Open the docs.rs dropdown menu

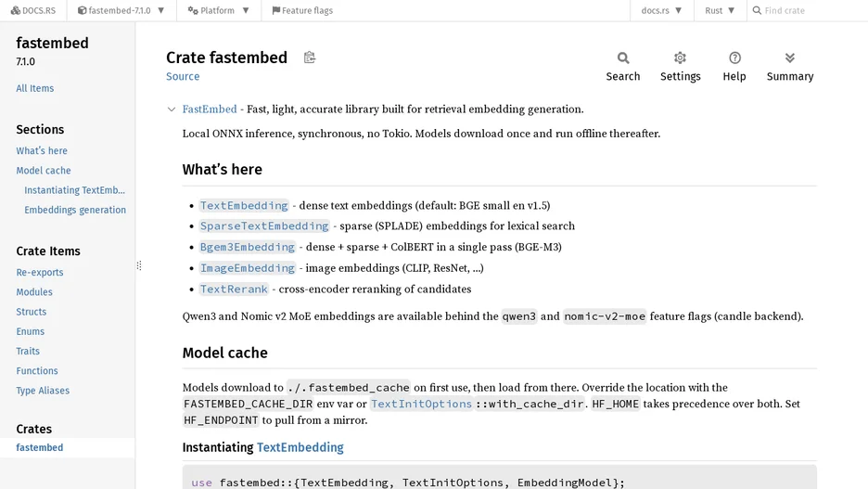pyautogui.click(x=661, y=10)
